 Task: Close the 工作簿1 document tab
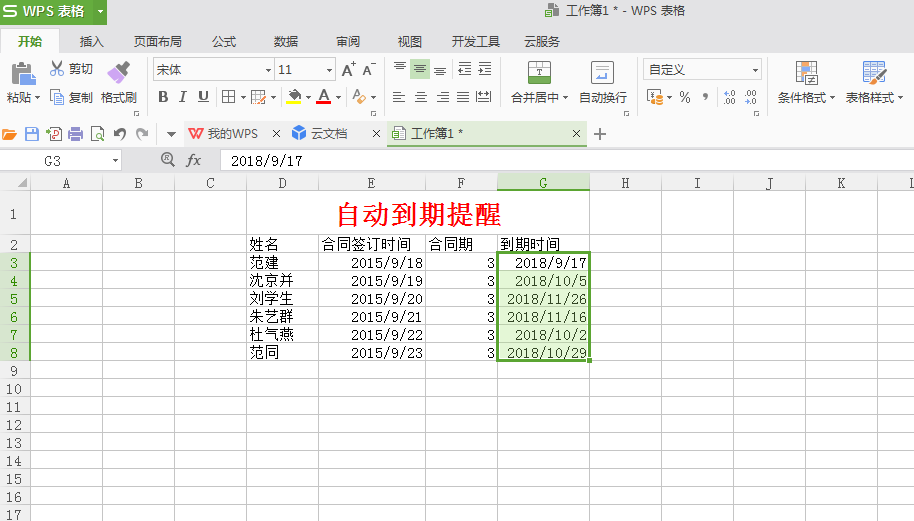(x=576, y=134)
